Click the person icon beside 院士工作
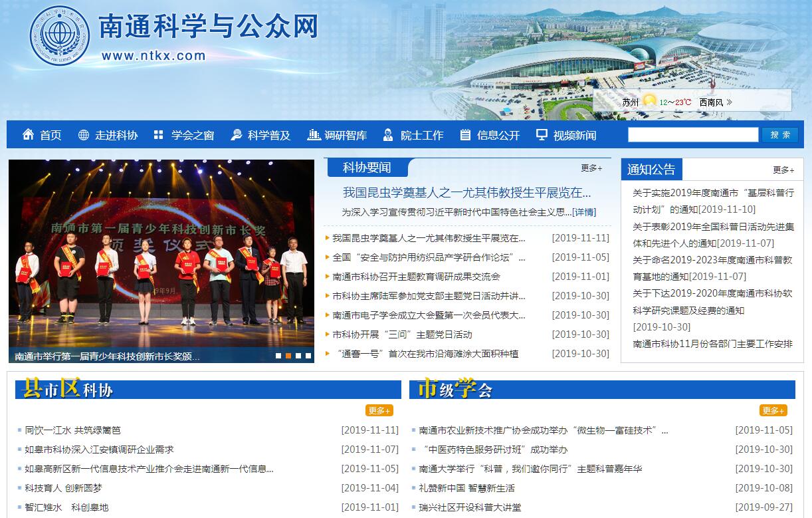Image resolution: width=812 pixels, height=518 pixels. (x=388, y=135)
